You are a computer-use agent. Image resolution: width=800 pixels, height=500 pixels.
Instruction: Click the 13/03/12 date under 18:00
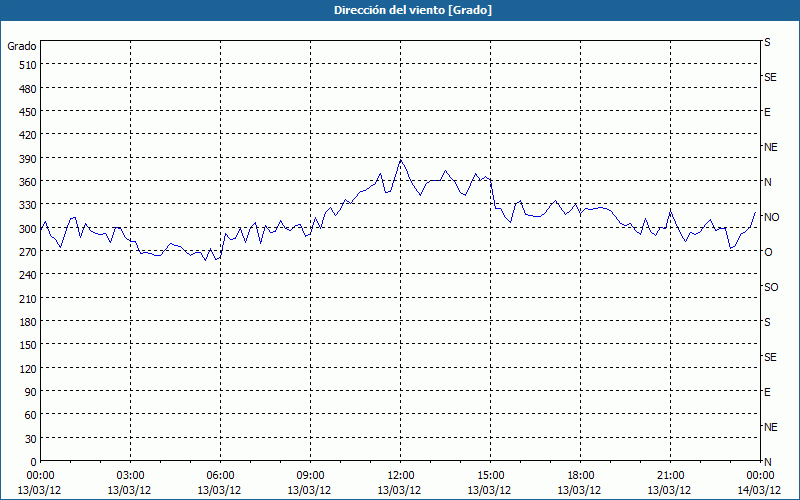tap(579, 490)
